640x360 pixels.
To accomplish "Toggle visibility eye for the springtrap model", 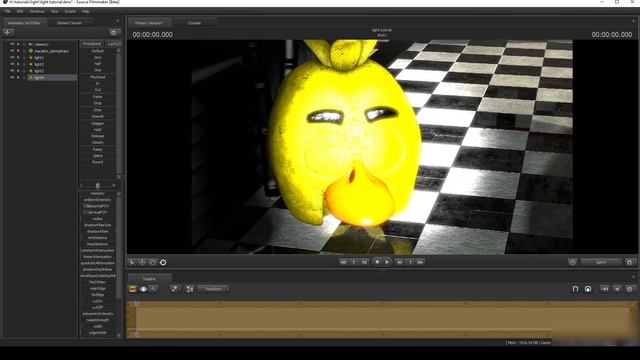I will 12,51.
